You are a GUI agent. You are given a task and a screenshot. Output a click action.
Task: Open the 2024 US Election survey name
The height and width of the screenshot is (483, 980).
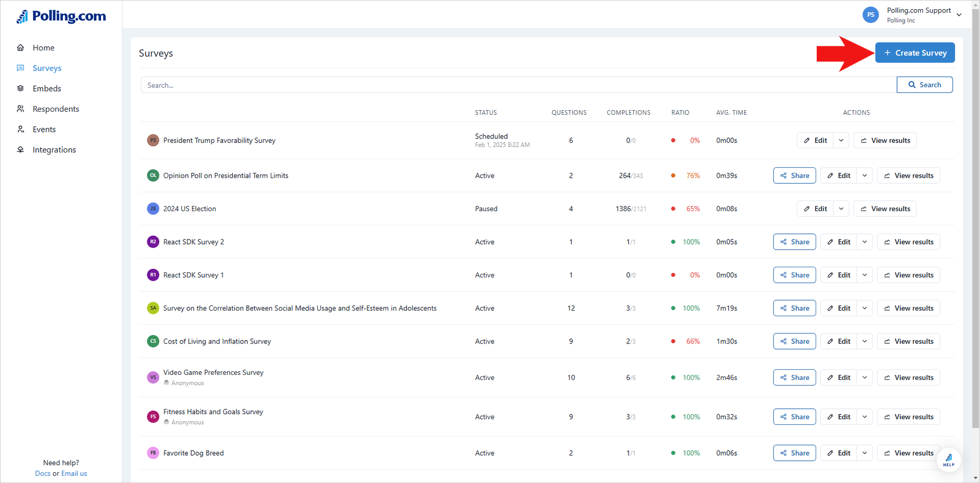190,209
